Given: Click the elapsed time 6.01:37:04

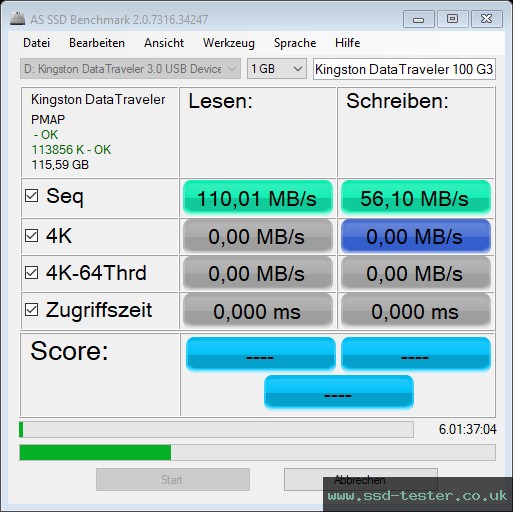Looking at the screenshot, I should pyautogui.click(x=467, y=429).
